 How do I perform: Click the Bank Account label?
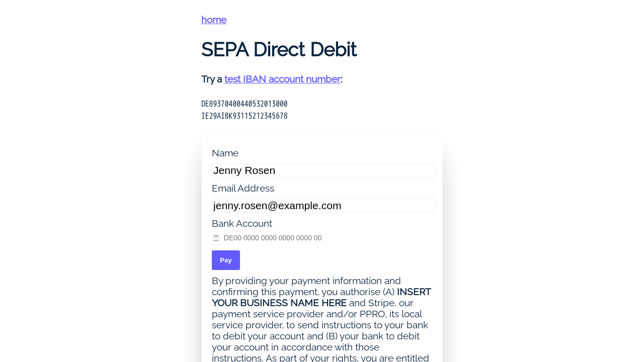click(x=242, y=223)
